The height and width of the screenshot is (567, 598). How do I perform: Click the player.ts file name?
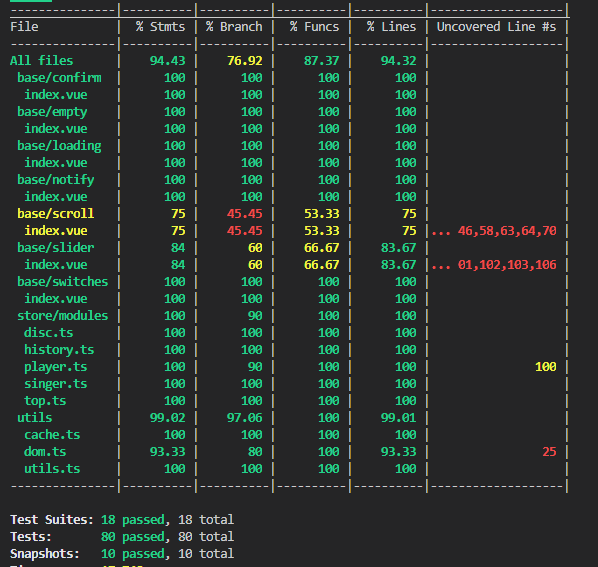pos(56,367)
